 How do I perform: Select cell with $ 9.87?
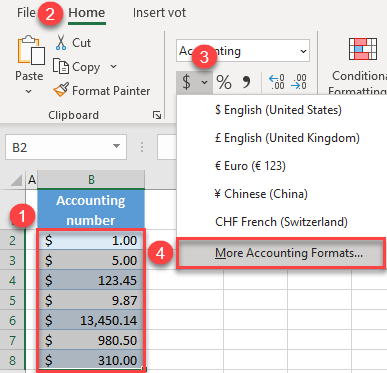pos(91,300)
